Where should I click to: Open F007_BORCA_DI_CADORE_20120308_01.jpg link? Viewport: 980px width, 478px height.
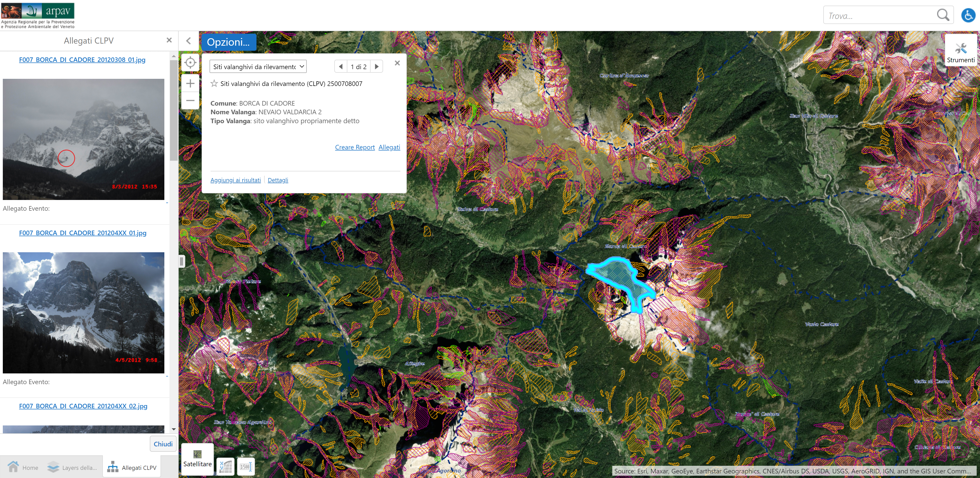click(82, 60)
